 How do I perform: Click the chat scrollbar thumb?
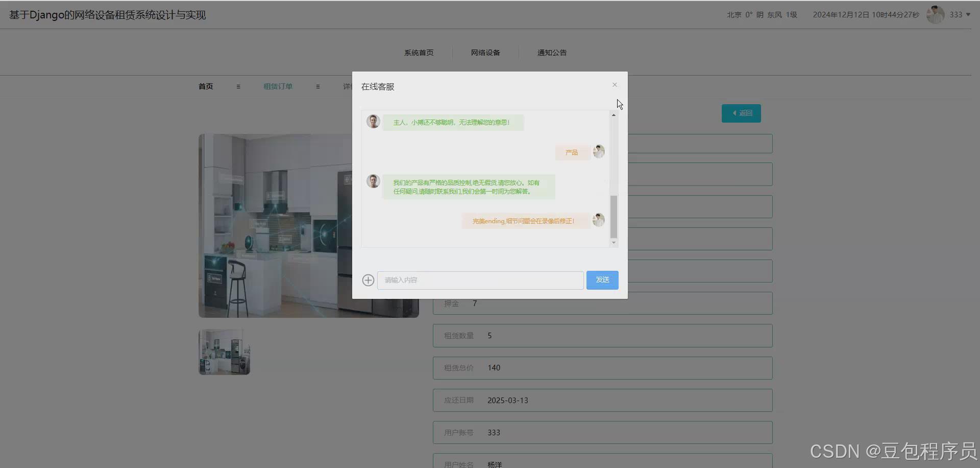click(x=614, y=217)
